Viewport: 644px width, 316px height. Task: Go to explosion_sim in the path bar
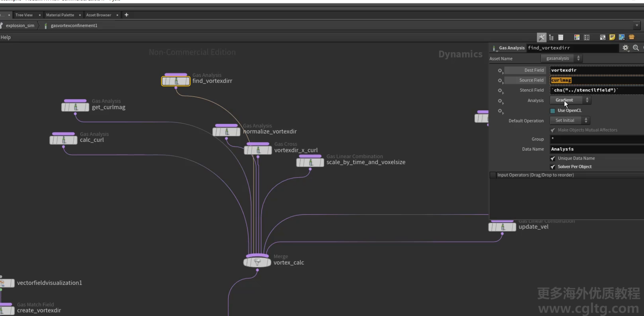[x=20, y=25]
